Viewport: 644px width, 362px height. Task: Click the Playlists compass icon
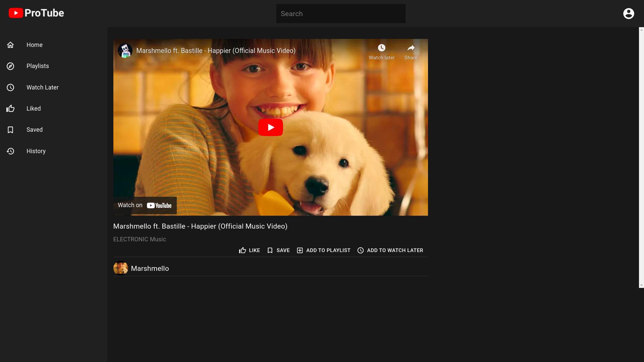(10, 66)
